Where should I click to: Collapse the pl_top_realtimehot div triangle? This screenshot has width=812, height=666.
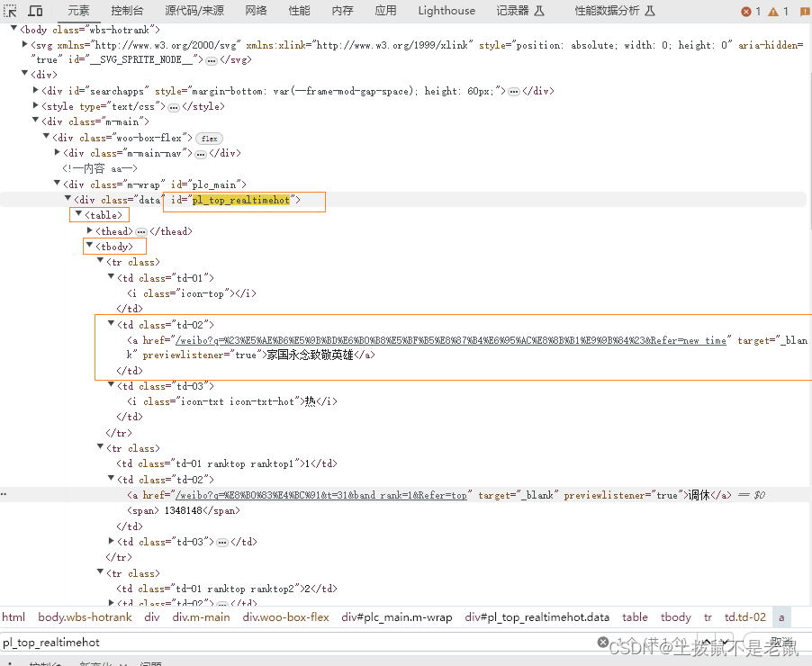[68, 198]
